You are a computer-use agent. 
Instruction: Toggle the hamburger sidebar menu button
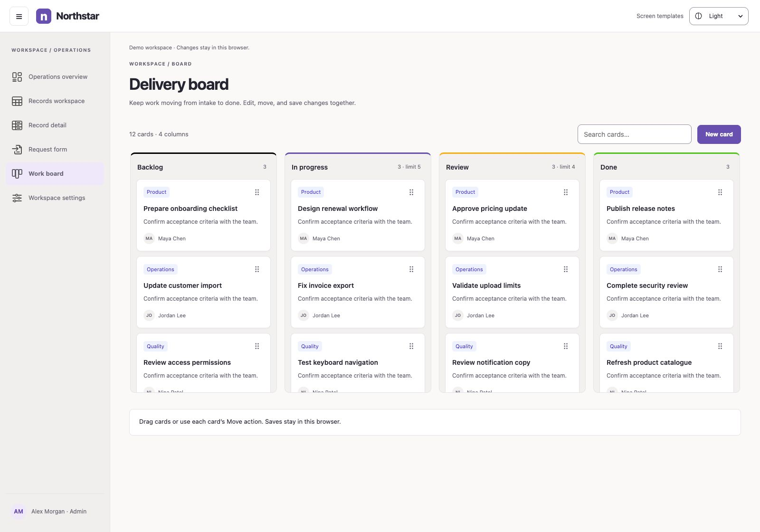pos(19,16)
